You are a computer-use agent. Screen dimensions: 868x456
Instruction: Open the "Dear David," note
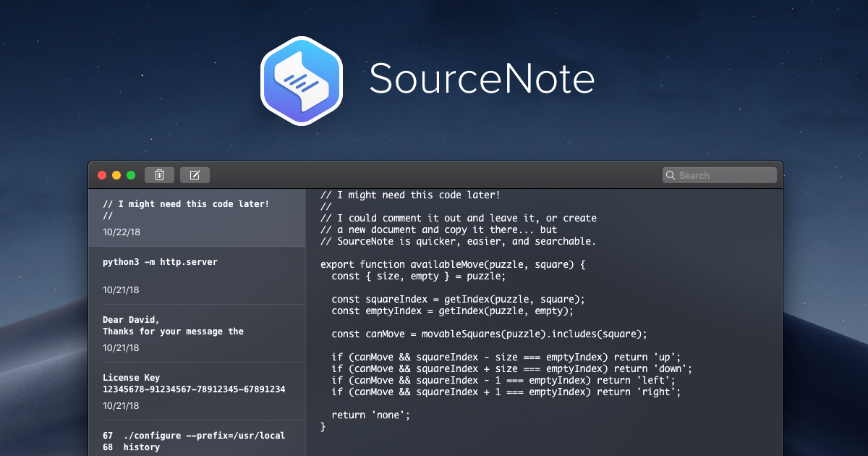pyautogui.click(x=197, y=333)
